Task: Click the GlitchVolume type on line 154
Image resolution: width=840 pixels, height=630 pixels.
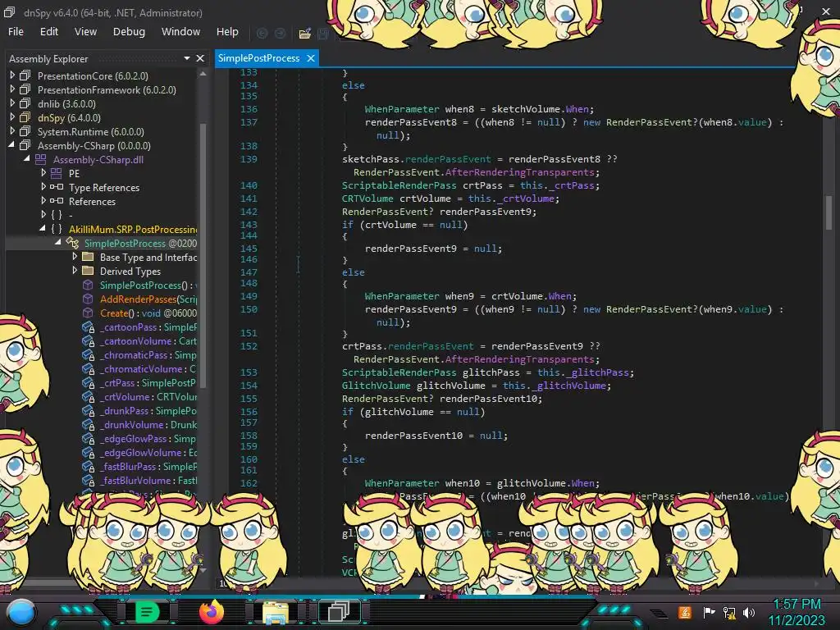Action: point(376,386)
